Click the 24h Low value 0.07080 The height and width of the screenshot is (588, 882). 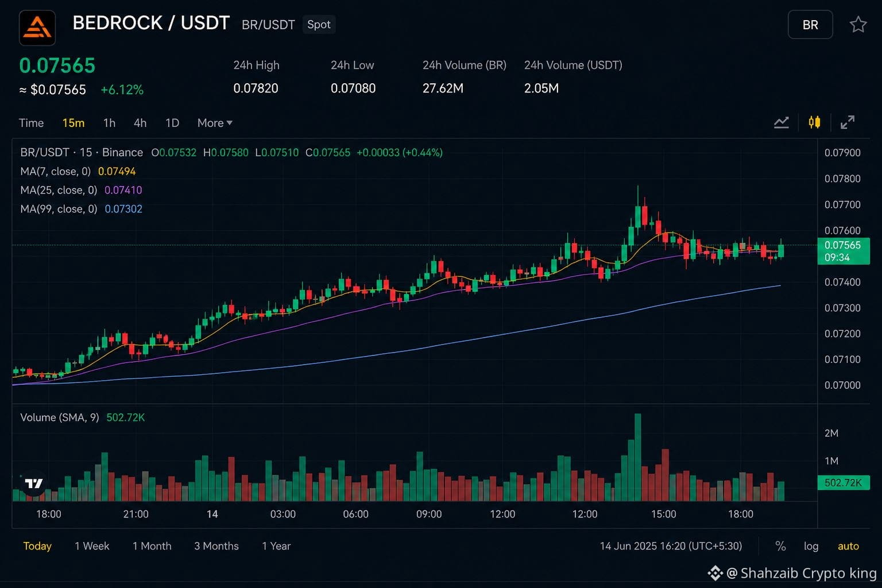pos(353,88)
